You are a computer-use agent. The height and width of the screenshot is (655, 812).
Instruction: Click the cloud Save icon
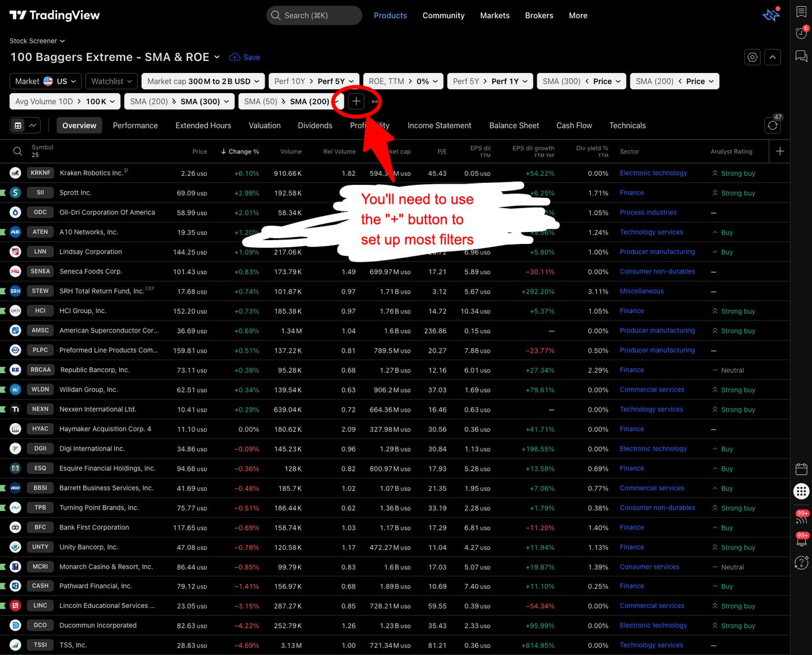coord(234,57)
